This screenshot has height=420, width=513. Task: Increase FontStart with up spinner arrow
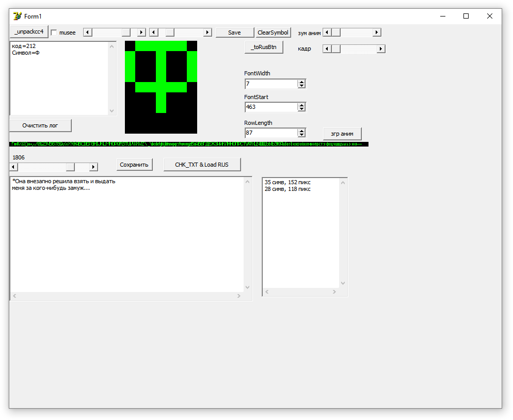point(301,105)
